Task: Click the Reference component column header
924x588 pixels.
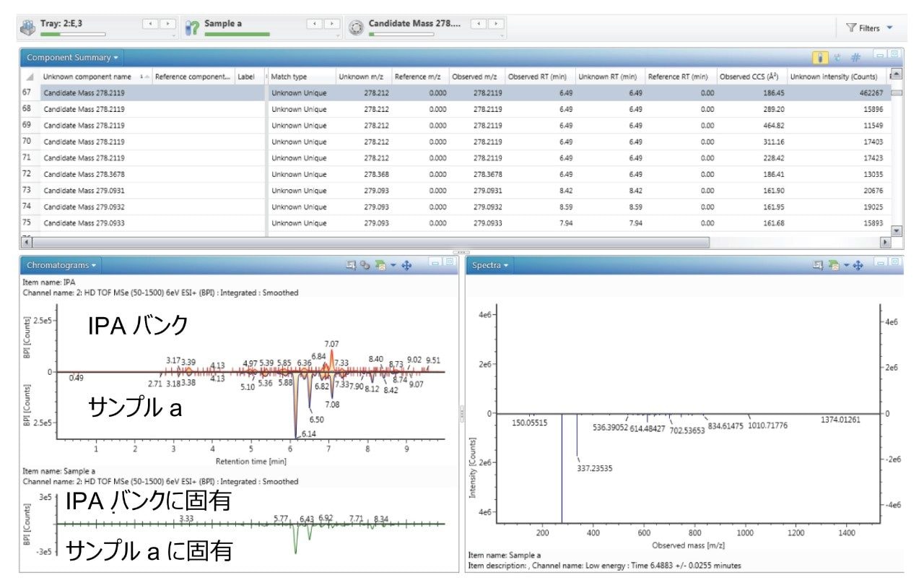Action: coord(192,77)
